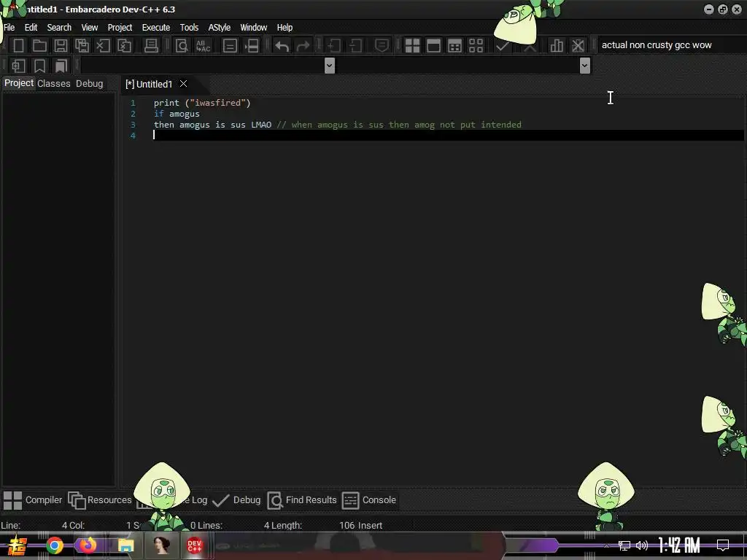Click the Compile and Run icon

tap(455, 46)
